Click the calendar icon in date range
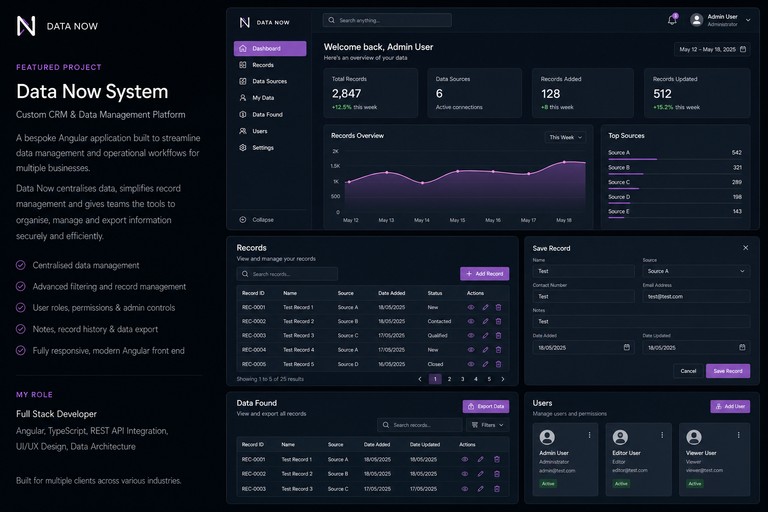Viewport: 768px width, 512px height. 743,49
